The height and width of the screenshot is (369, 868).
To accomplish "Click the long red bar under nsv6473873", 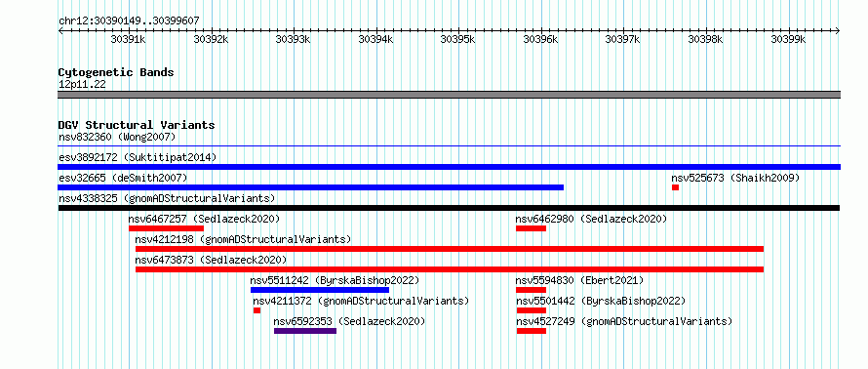I will (x=450, y=269).
